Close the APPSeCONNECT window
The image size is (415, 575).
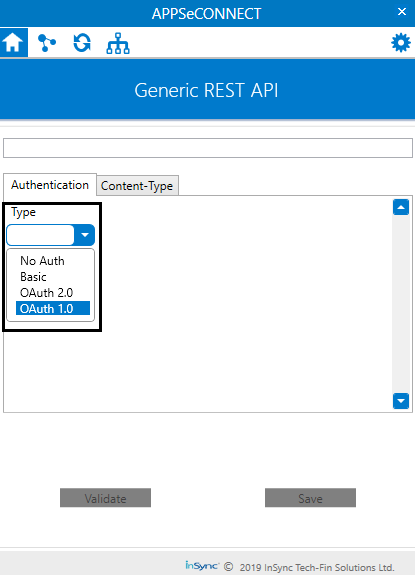coord(402,12)
